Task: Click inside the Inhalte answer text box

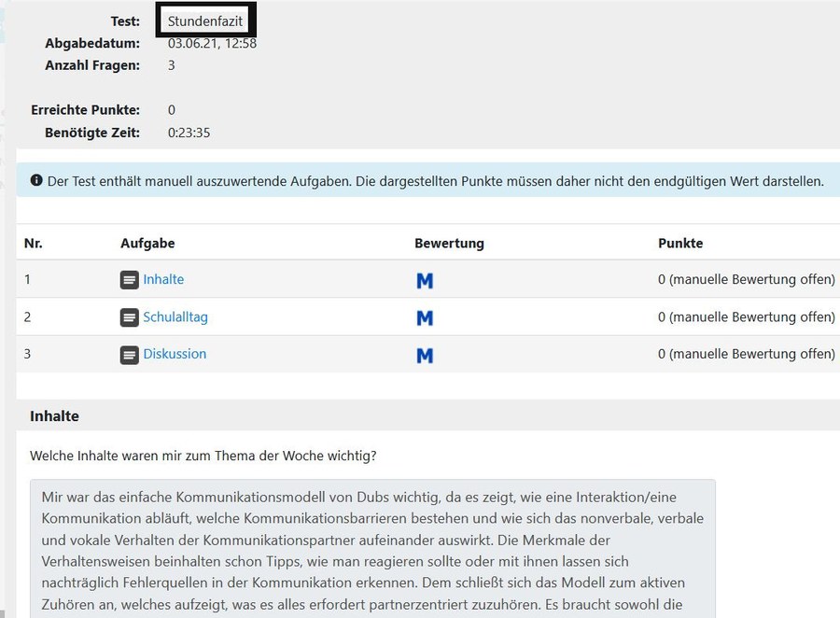Action: tap(372, 549)
